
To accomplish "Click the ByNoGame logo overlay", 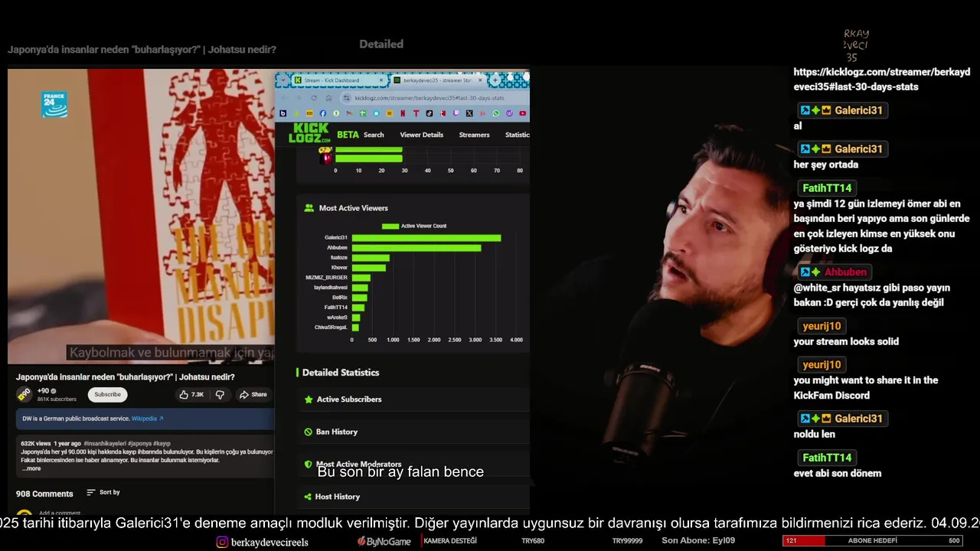I will [x=384, y=542].
